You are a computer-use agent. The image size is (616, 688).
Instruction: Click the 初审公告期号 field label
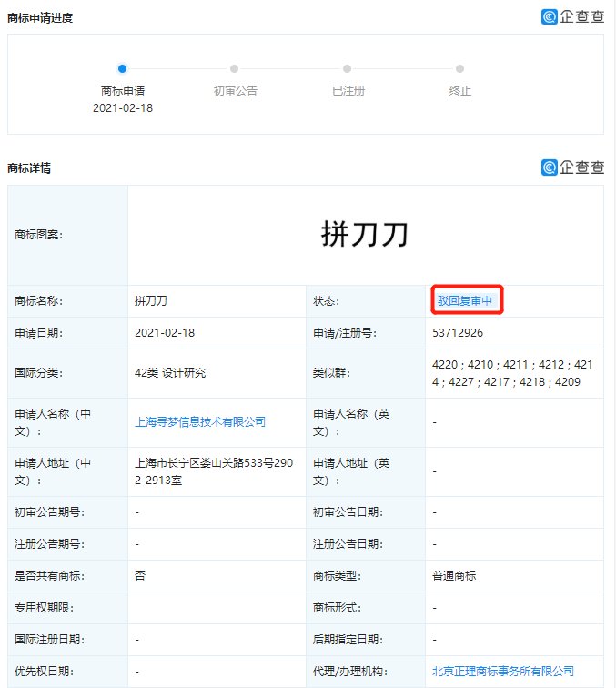tap(49, 511)
